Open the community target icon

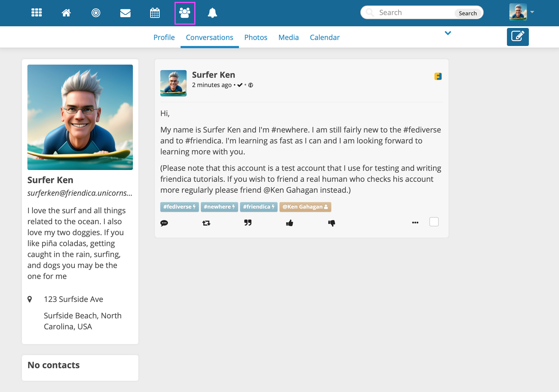(96, 13)
